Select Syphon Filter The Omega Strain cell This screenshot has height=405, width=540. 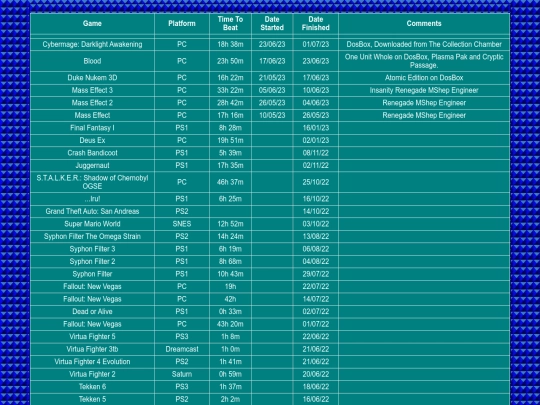92,237
